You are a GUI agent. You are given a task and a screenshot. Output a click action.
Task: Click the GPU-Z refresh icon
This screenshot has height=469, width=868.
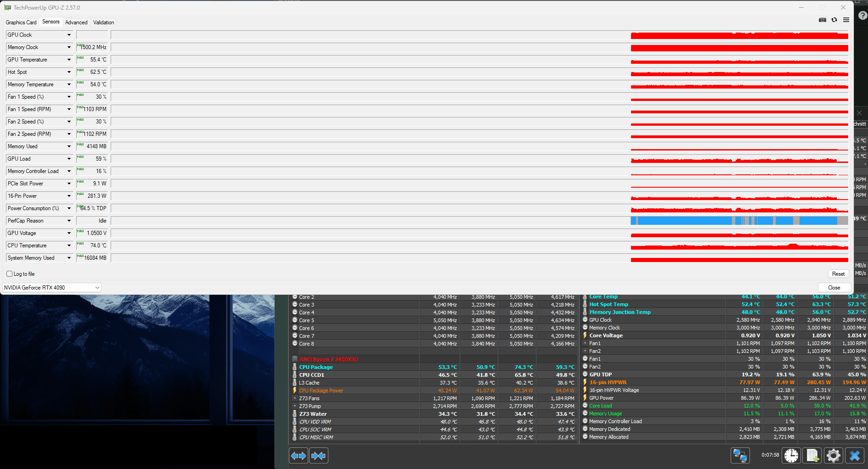tap(834, 20)
